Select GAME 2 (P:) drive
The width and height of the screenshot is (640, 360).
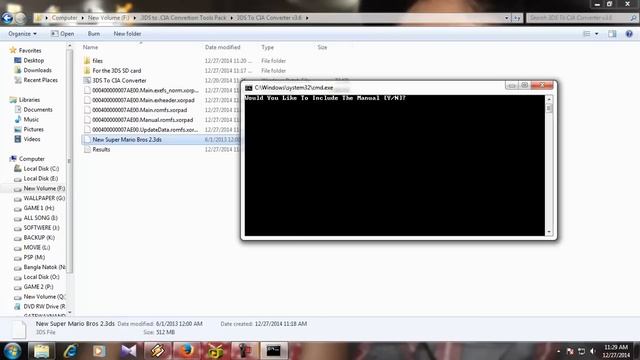pyautogui.click(x=38, y=287)
